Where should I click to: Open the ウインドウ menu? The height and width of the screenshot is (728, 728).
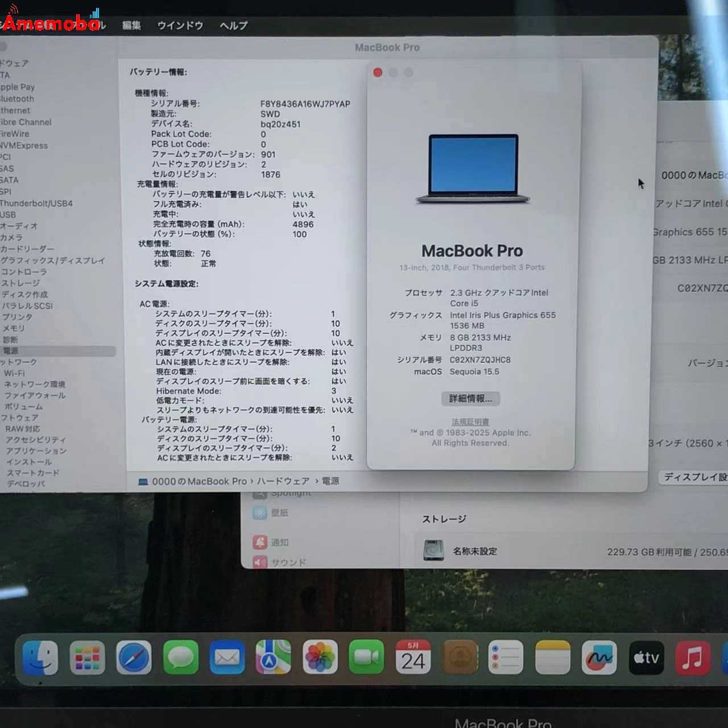point(180,25)
